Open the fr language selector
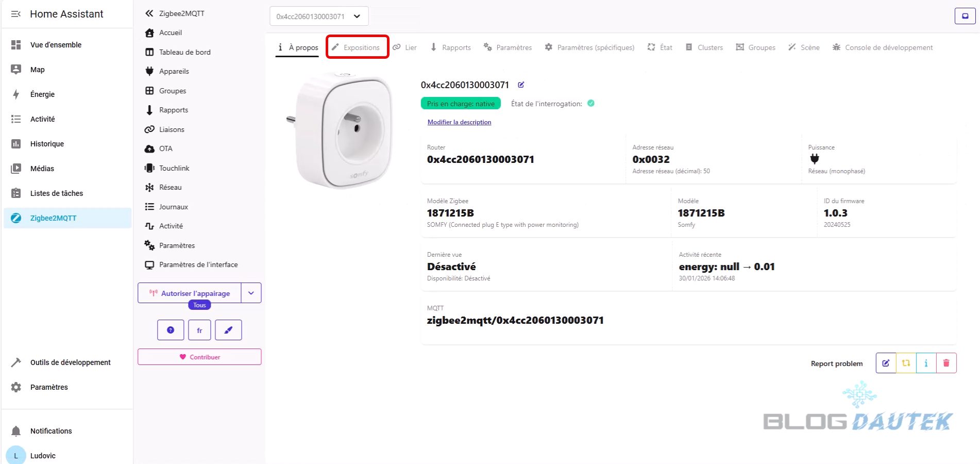 click(199, 330)
